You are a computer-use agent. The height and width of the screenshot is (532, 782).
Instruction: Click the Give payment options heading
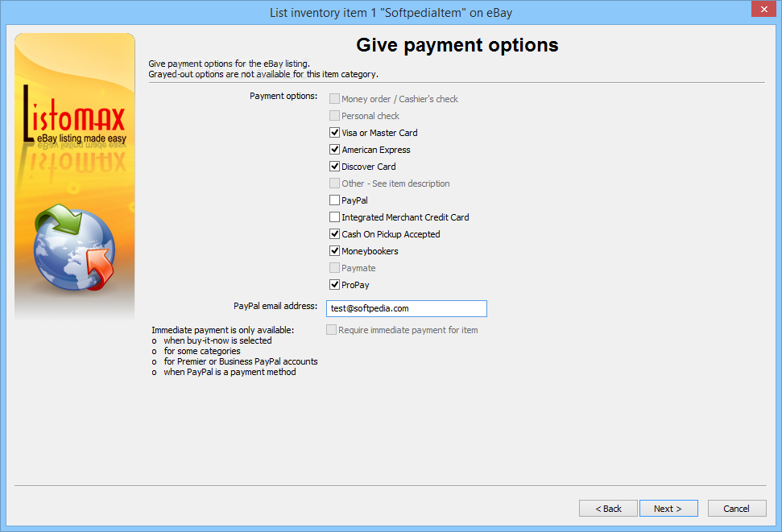(x=457, y=45)
